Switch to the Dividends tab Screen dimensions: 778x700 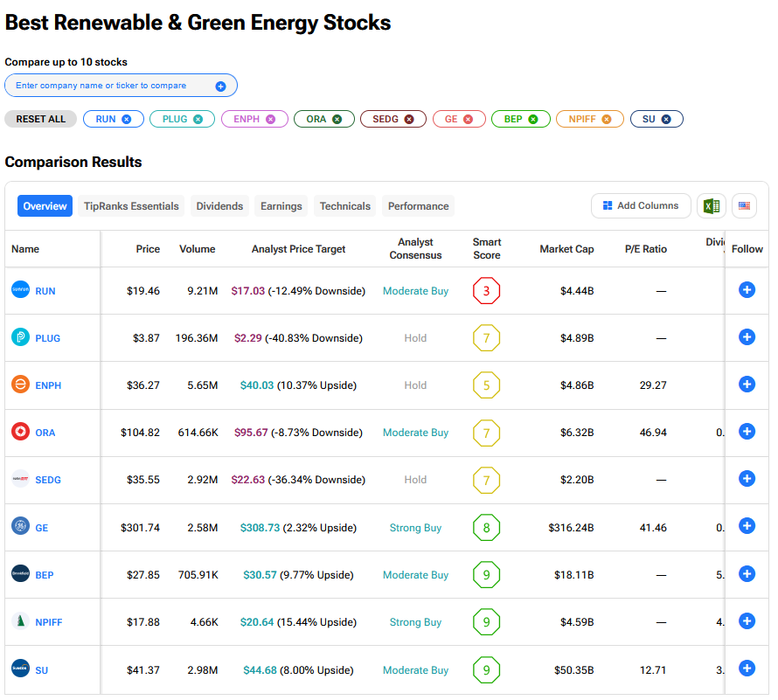[219, 206]
